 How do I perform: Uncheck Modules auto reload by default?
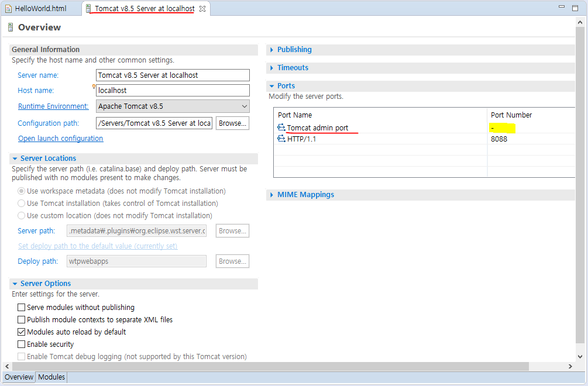coord(22,332)
